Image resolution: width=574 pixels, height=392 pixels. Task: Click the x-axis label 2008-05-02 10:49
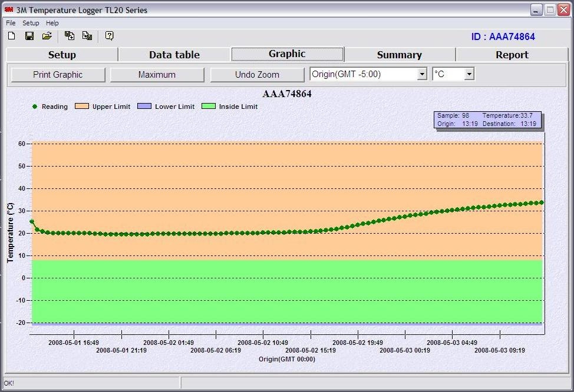point(263,343)
